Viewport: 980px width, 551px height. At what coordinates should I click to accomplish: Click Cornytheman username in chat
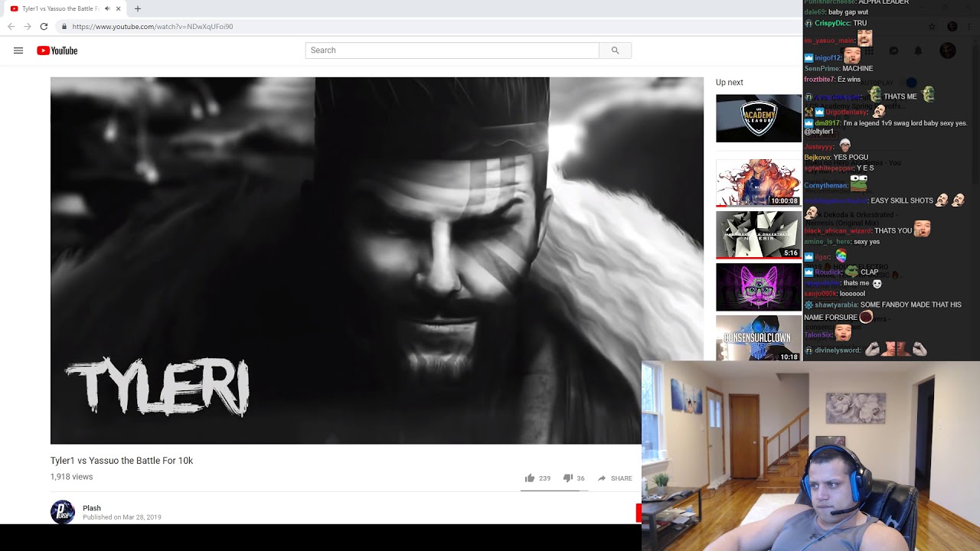825,185
